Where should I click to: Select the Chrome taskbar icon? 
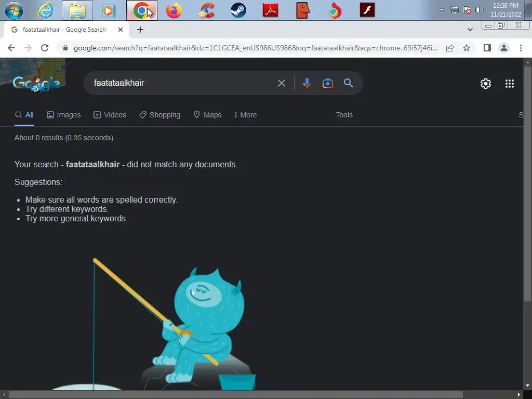[x=142, y=10]
